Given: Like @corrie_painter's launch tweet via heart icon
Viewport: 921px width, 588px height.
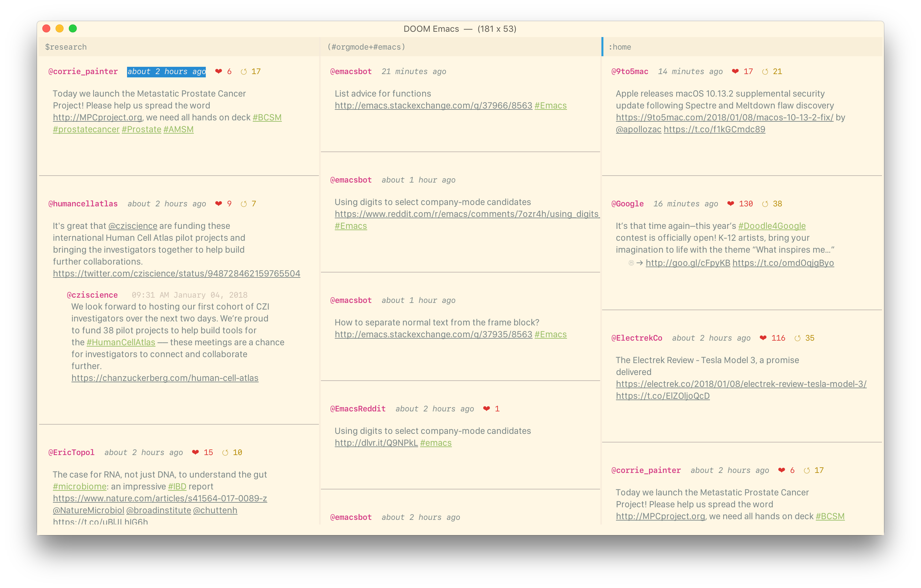Looking at the screenshot, I should click(x=219, y=71).
